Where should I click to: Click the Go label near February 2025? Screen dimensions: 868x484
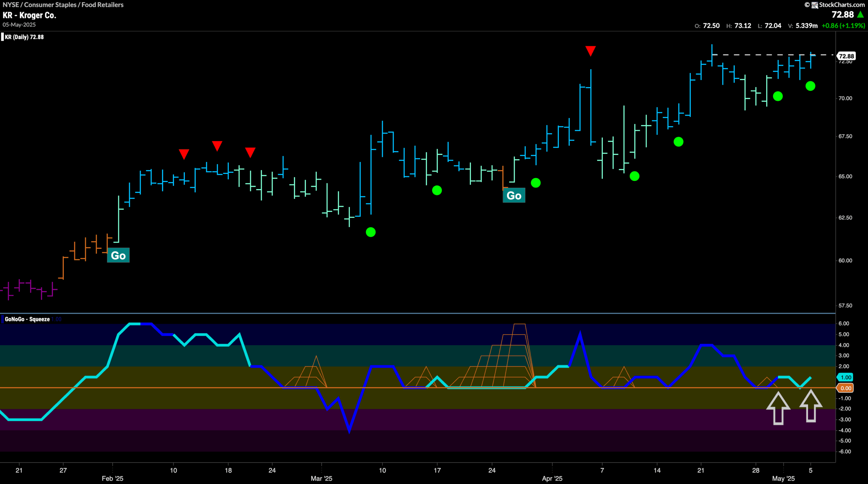coord(118,256)
